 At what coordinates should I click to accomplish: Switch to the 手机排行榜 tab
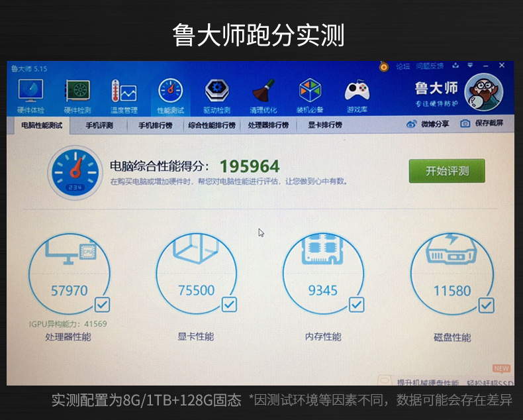point(156,125)
